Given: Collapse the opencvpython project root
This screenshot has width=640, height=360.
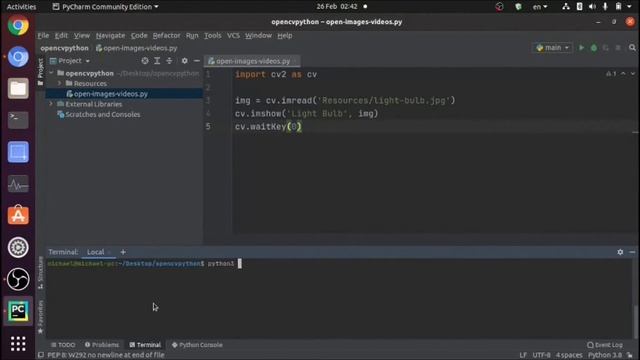Looking at the screenshot, I should pyautogui.click(x=51, y=73).
